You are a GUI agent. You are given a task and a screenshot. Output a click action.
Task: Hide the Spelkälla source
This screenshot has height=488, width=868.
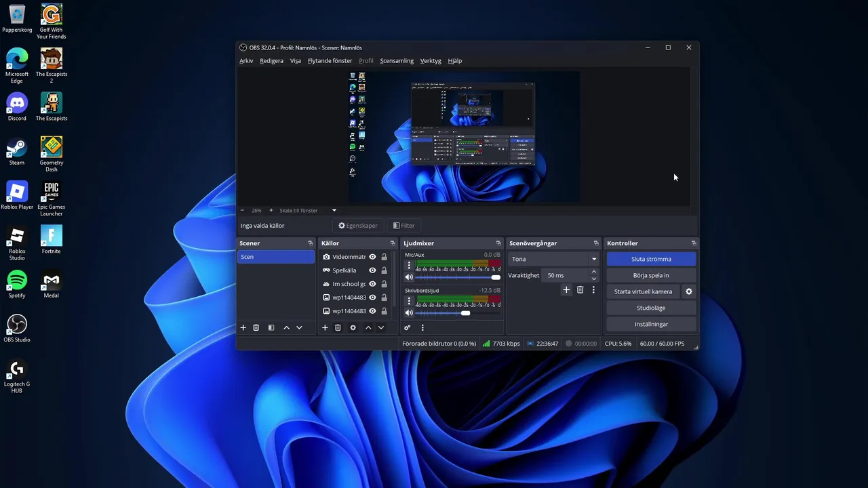tap(372, 270)
